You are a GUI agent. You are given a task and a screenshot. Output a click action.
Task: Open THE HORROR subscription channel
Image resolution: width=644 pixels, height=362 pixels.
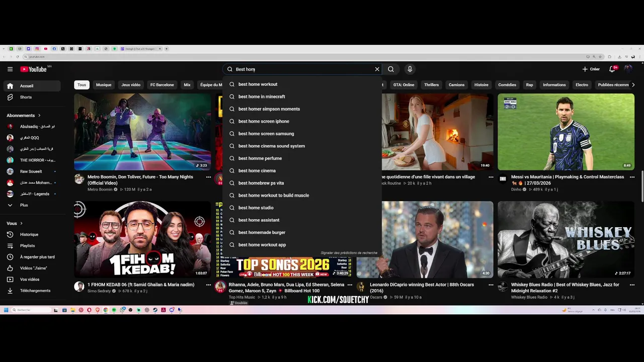[32, 160]
